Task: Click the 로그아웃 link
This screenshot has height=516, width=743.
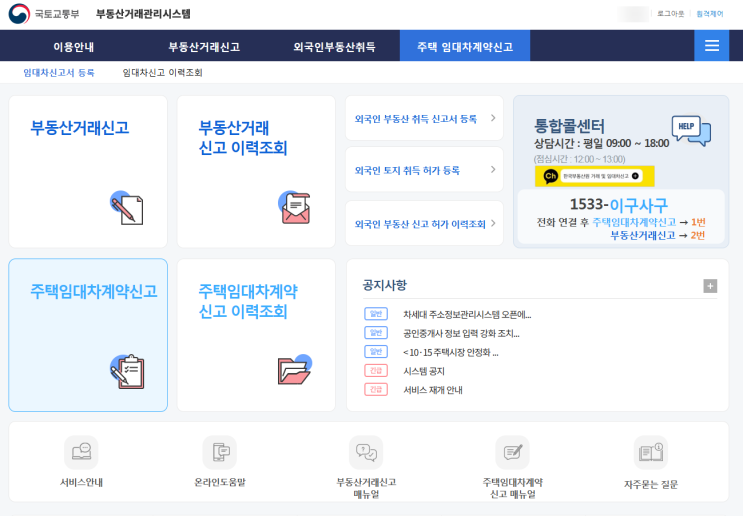Action: (671, 14)
